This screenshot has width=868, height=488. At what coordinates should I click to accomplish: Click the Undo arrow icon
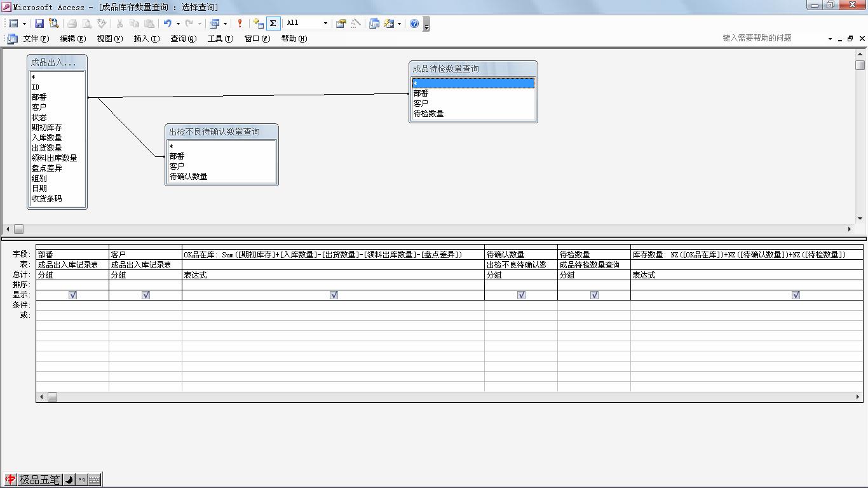tap(167, 24)
